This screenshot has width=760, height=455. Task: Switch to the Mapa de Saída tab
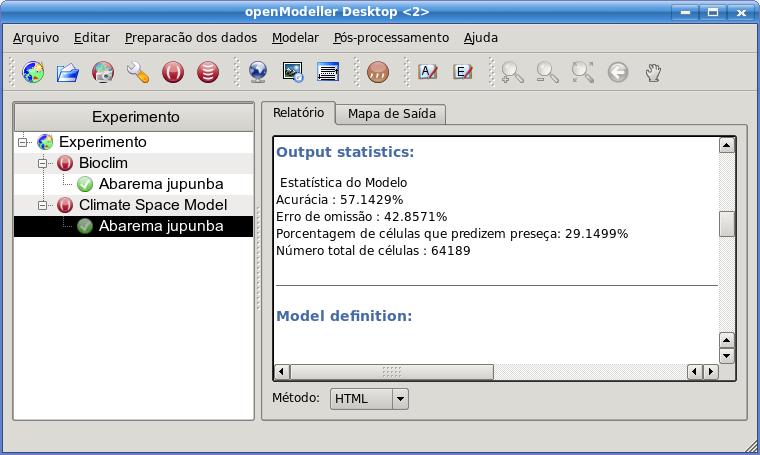pyautogui.click(x=391, y=114)
